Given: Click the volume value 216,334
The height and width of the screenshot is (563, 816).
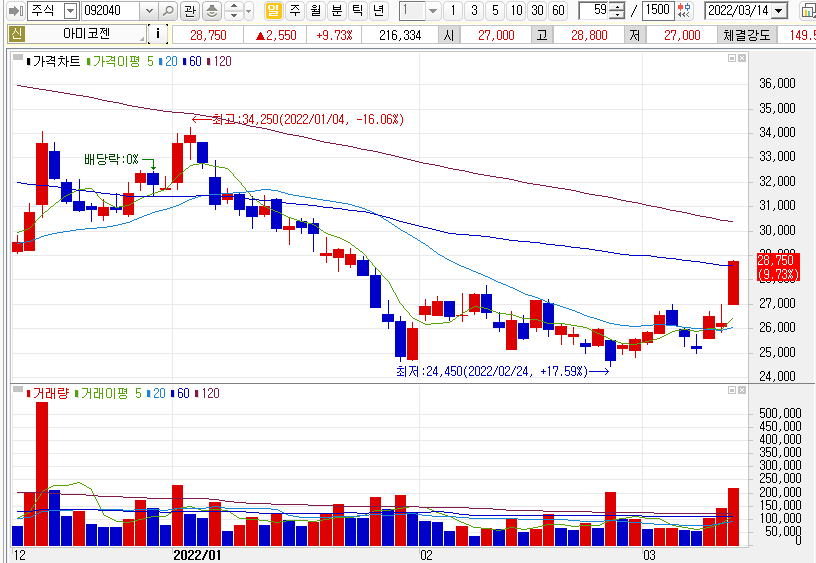Looking at the screenshot, I should [x=400, y=35].
